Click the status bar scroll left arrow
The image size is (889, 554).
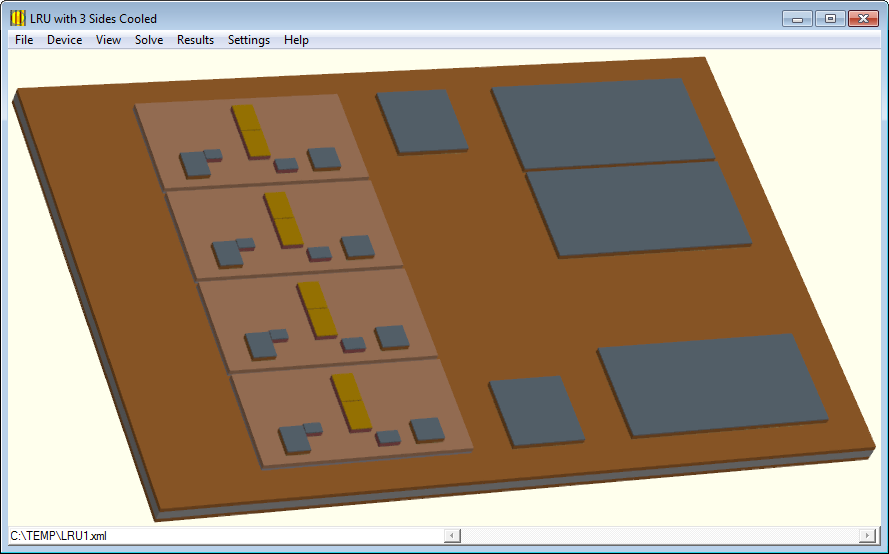[452, 535]
